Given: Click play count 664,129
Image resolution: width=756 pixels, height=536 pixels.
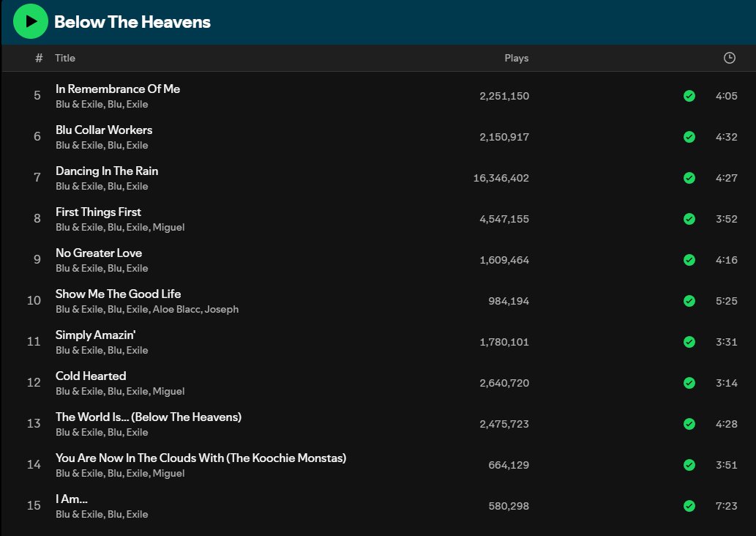Looking at the screenshot, I should [x=509, y=465].
